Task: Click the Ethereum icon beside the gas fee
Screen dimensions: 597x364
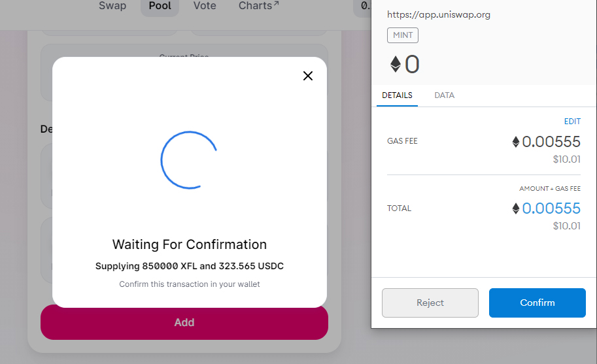Action: coord(516,142)
